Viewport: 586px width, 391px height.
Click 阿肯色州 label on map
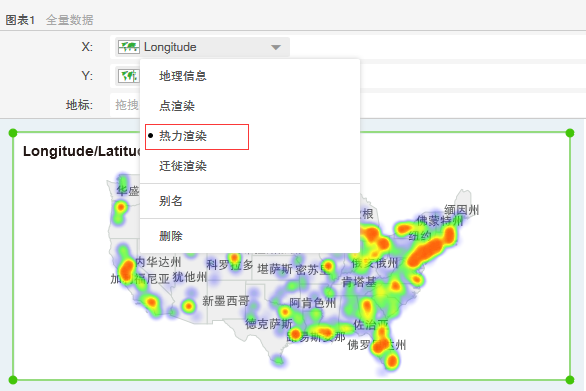[x=313, y=303]
